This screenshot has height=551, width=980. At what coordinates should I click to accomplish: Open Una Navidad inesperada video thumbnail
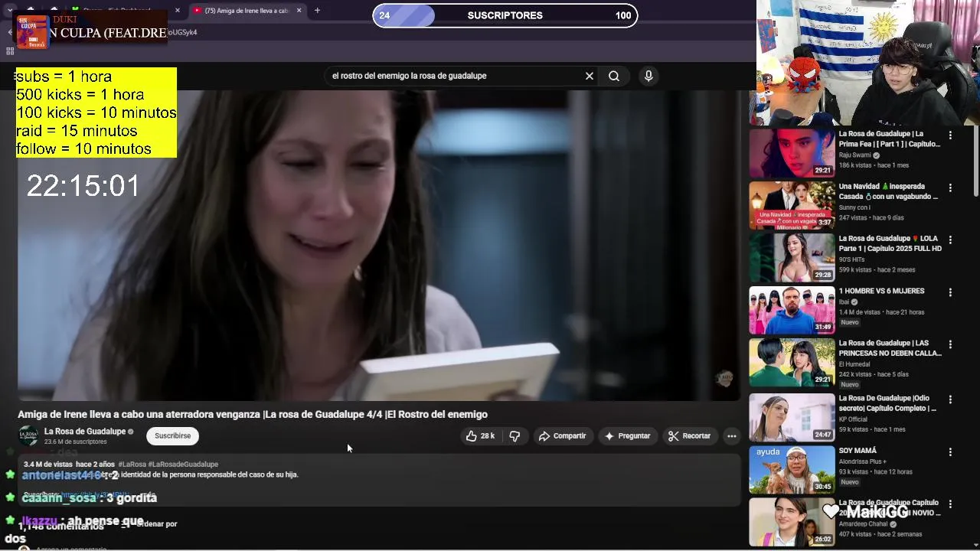pyautogui.click(x=792, y=205)
